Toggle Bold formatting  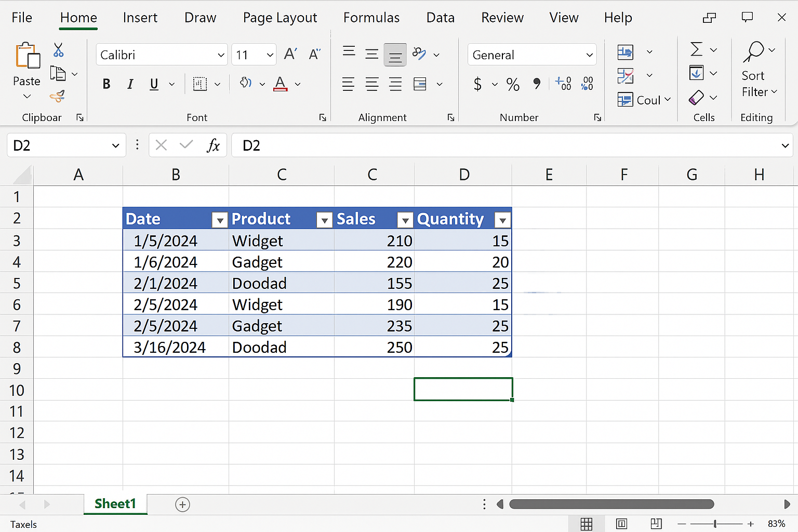pyautogui.click(x=107, y=84)
